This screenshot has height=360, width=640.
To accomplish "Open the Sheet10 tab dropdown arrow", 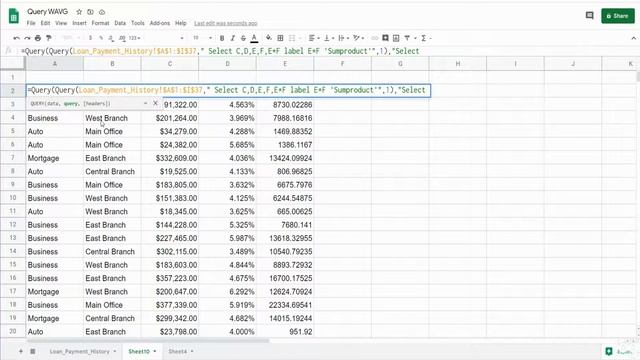I will point(155,351).
